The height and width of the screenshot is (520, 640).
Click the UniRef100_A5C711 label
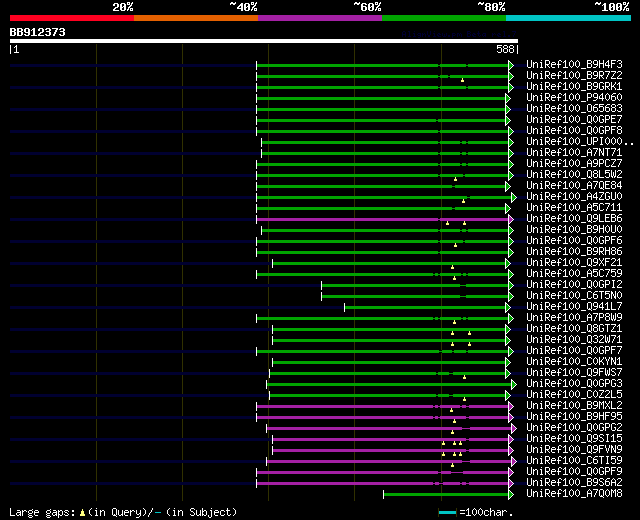pyautogui.click(x=574, y=208)
